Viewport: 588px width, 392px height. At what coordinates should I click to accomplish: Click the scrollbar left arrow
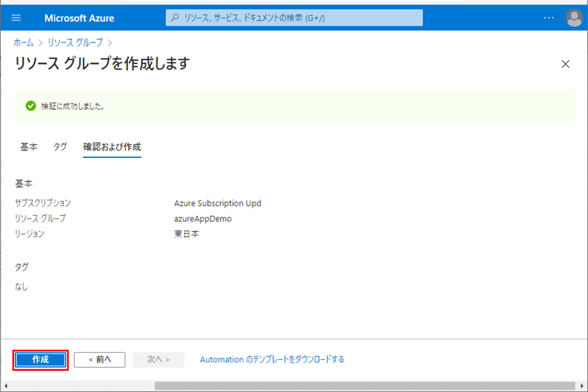[6, 386]
